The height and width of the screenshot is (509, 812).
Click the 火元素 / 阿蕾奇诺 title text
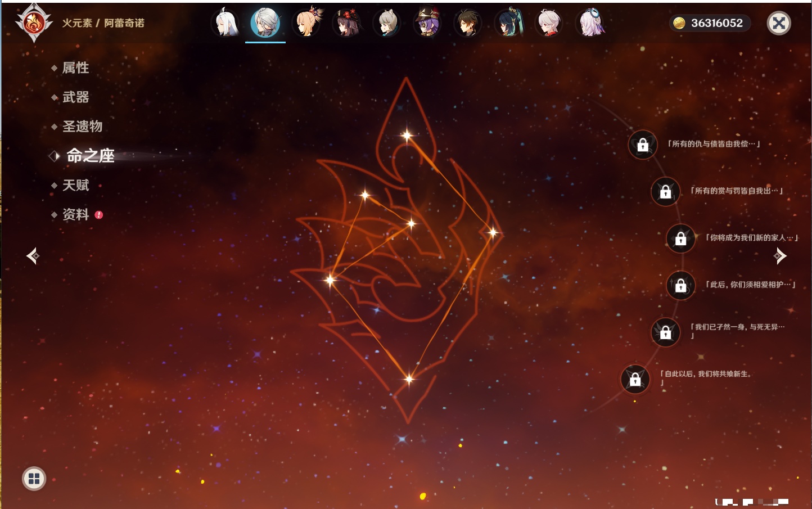tap(103, 23)
